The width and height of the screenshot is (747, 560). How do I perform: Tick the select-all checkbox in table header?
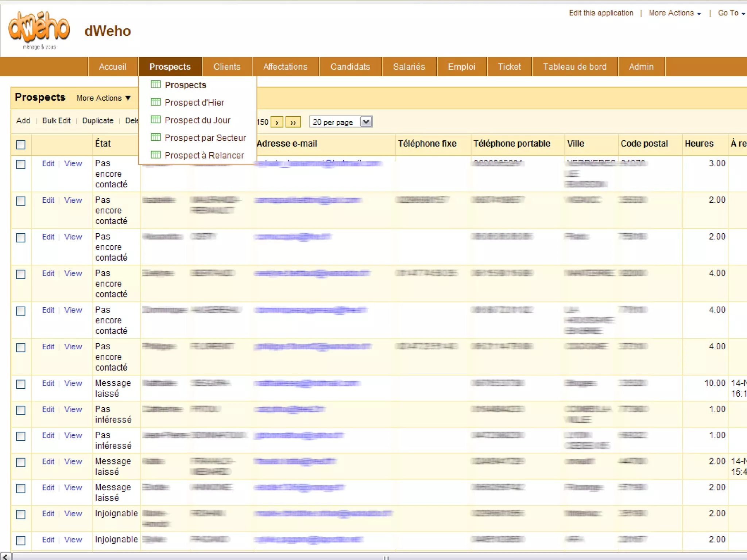[21, 145]
